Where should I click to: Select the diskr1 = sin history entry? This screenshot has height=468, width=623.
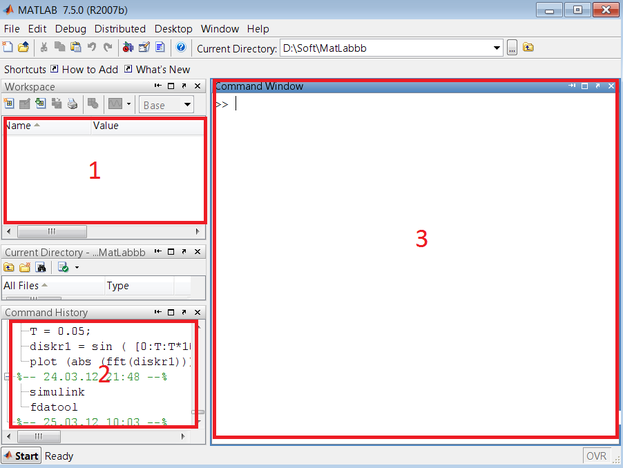click(110, 346)
